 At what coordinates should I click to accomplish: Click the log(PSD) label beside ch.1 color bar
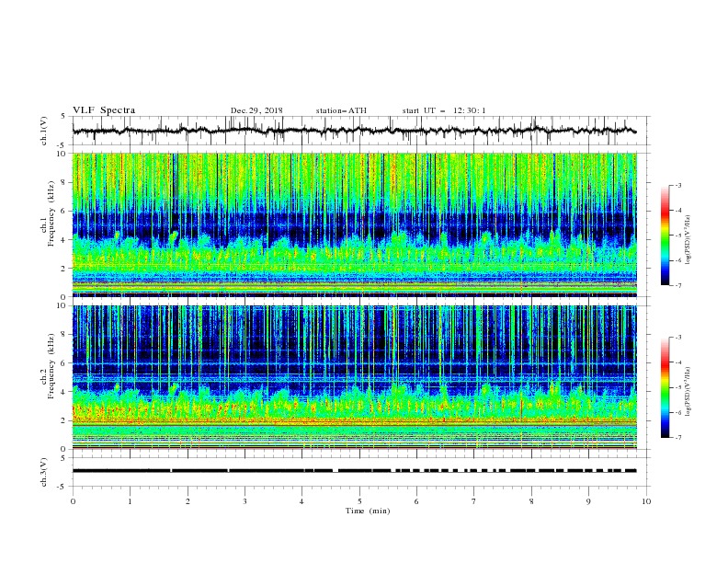(x=689, y=240)
